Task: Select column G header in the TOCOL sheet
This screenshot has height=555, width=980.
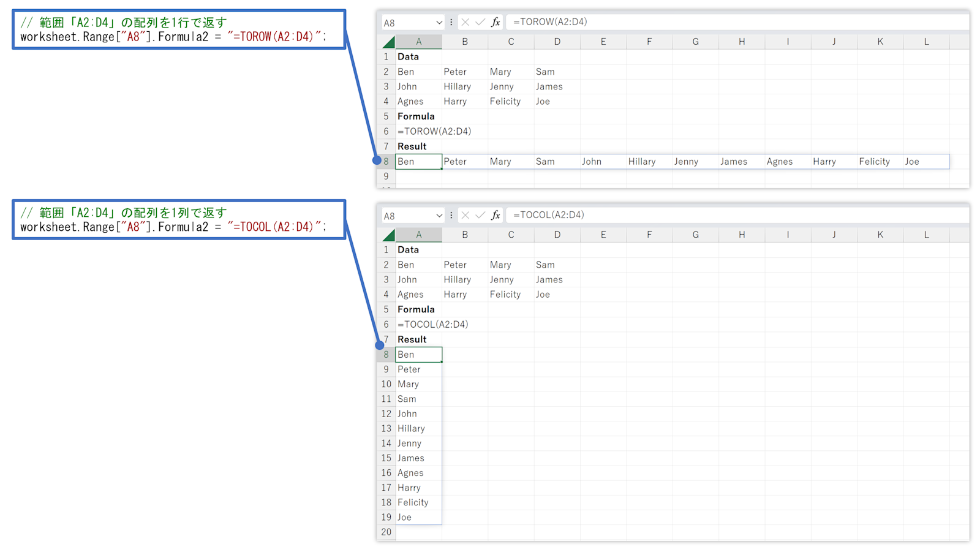Action: tap(695, 235)
